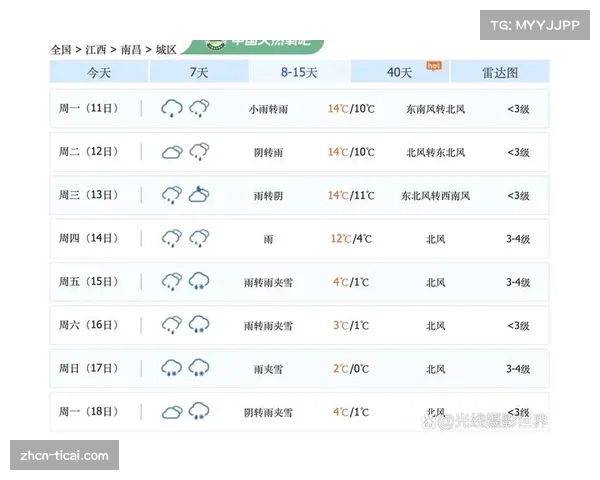Click daytime sleet icon for 周日（17日）
Screen dimensions: 600x480
(x=172, y=367)
